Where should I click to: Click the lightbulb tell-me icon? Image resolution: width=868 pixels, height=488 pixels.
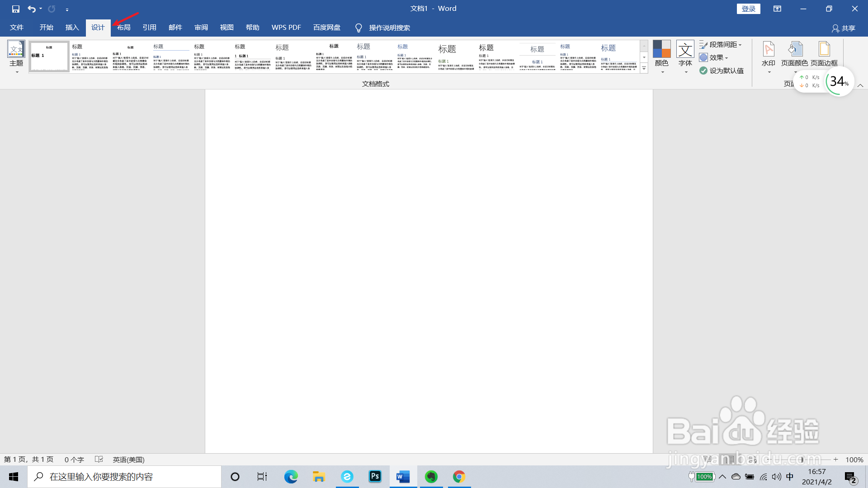[359, 28]
